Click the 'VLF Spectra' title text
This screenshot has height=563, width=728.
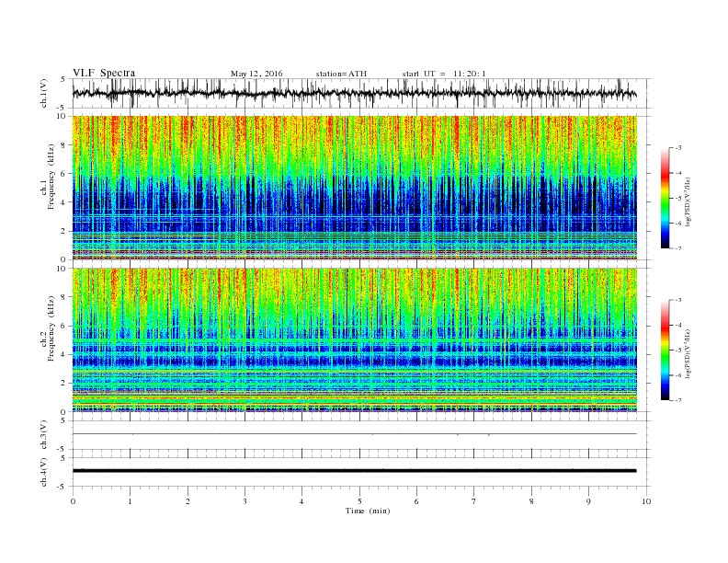click(104, 73)
